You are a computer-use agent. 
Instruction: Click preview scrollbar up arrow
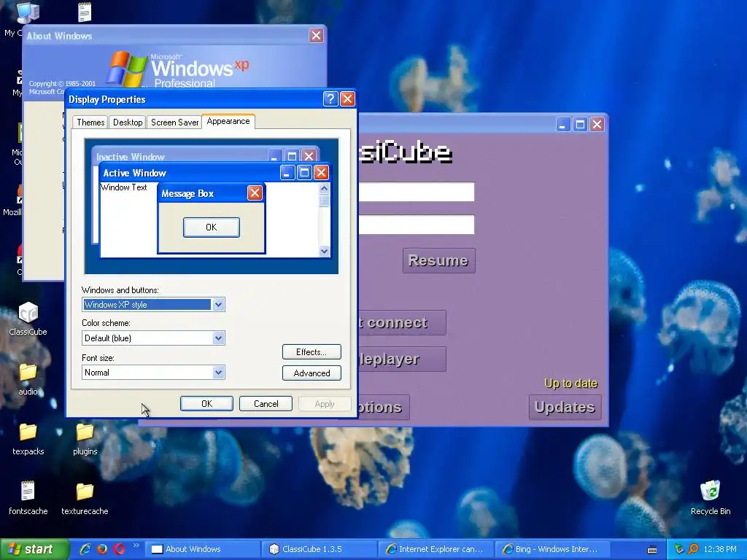point(324,189)
